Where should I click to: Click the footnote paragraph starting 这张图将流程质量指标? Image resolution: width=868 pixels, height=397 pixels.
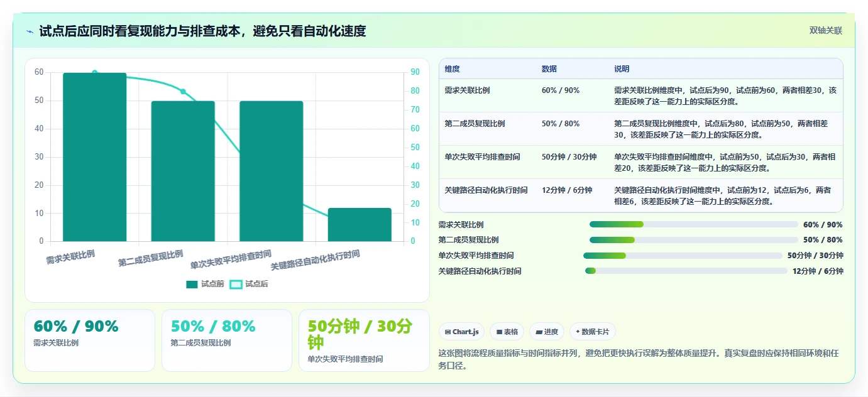pos(639,359)
